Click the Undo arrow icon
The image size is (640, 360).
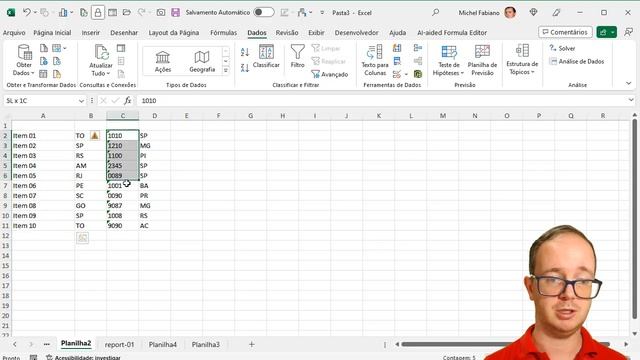coord(27,13)
